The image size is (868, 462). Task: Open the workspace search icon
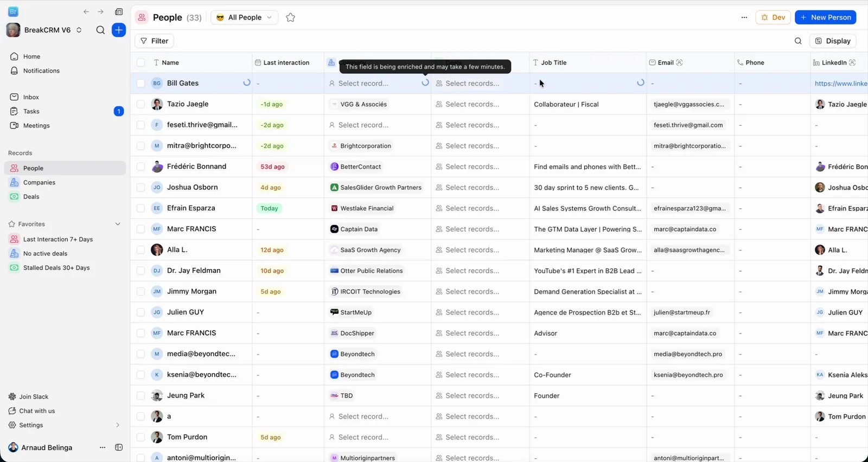pyautogui.click(x=100, y=30)
